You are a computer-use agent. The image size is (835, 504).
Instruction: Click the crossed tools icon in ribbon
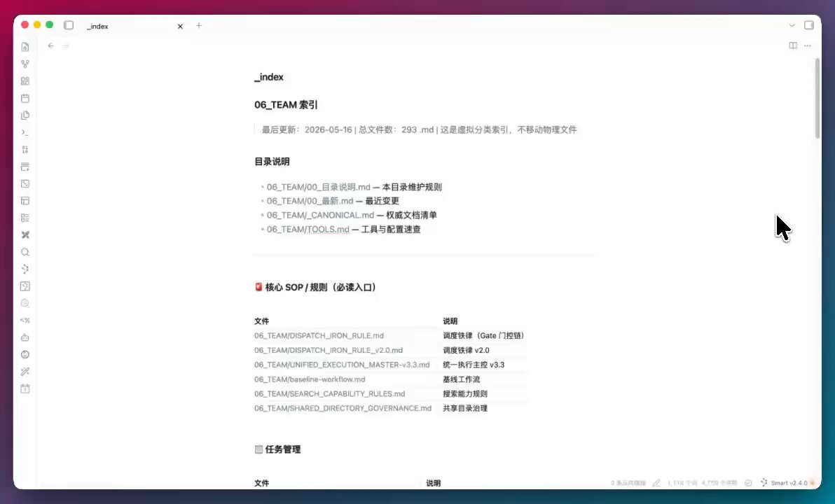(x=25, y=234)
